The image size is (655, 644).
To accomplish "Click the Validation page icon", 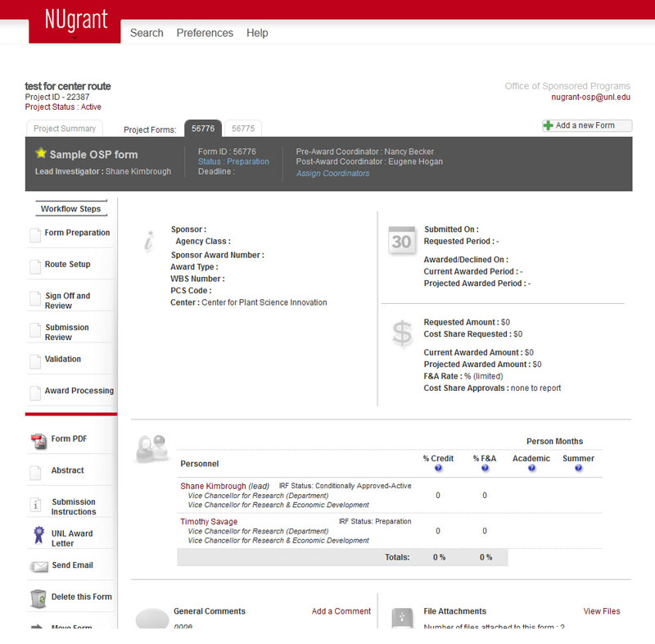I will pos(35,361).
